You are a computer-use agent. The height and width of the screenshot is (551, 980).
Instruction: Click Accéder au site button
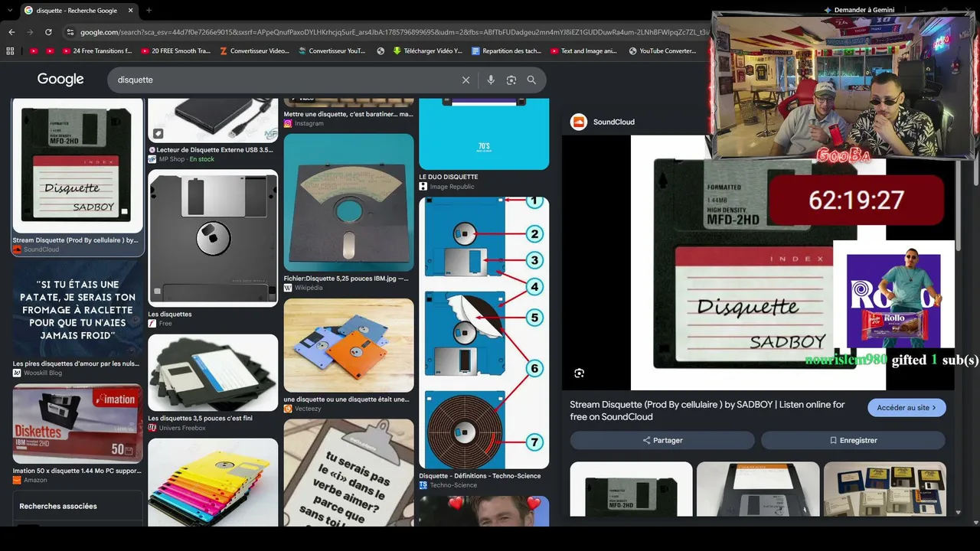906,408
